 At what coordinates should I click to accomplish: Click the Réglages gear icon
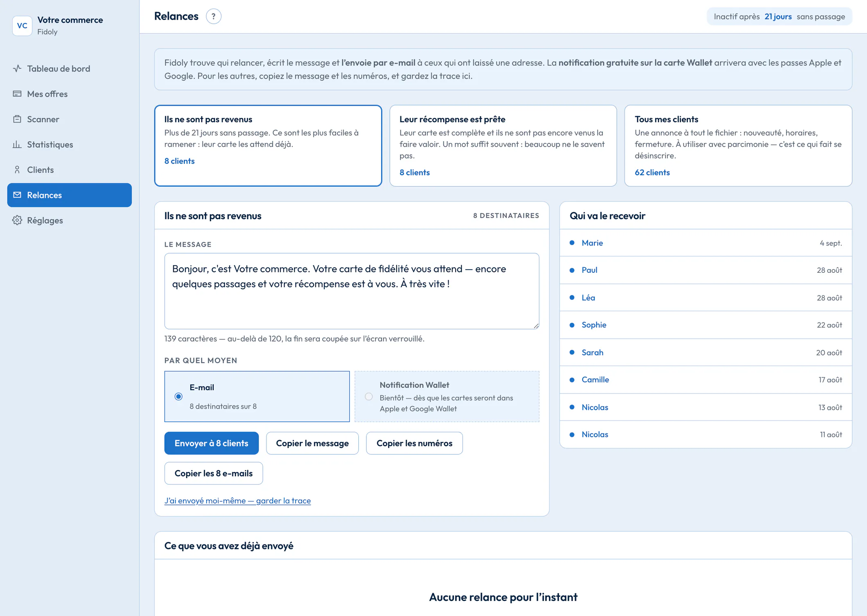tap(17, 220)
